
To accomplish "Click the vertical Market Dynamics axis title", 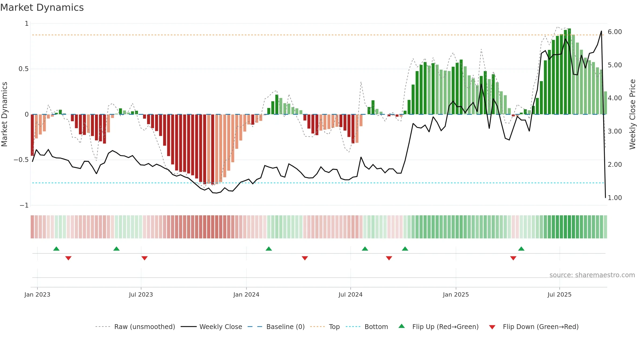I will pos(4,114).
